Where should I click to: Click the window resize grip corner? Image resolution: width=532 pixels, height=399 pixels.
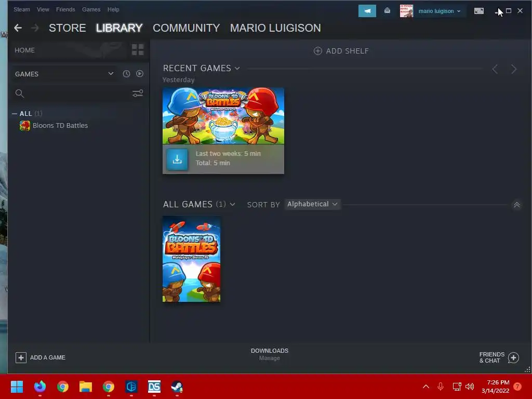528,370
